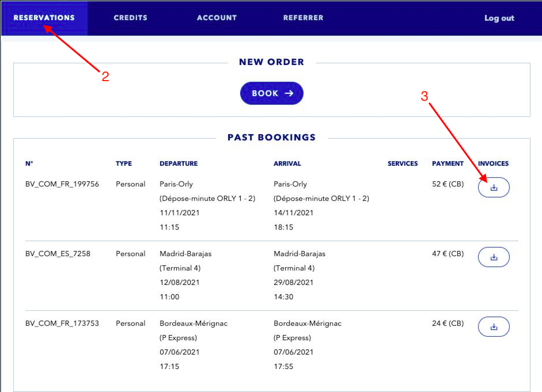Click the Payment column header
Viewport: 542px width, 392px height.
448,163
